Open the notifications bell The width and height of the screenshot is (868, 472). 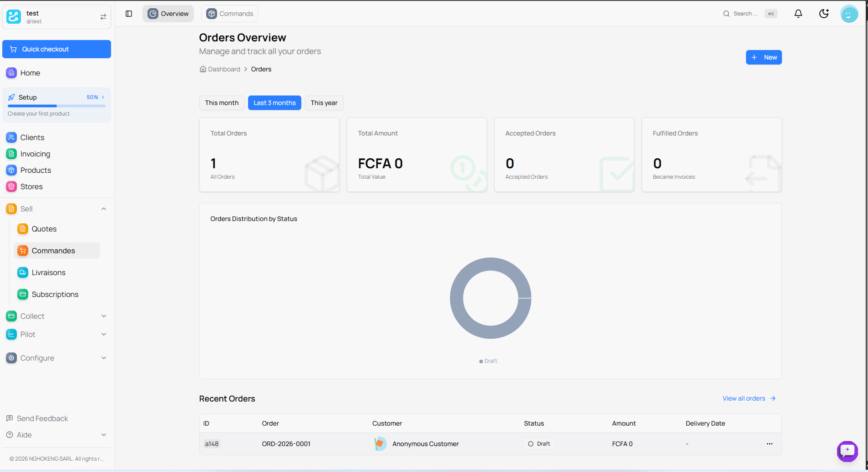coord(798,14)
